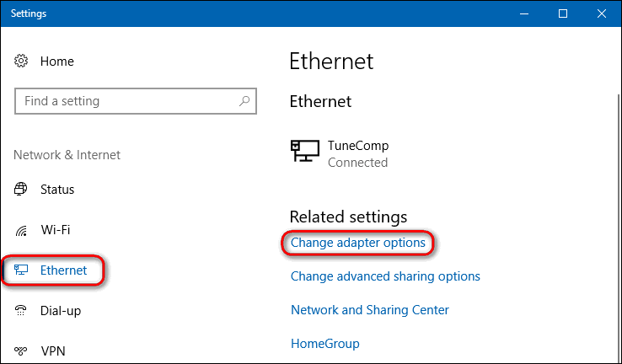Click the Dial-up icon
The height and width of the screenshot is (364, 622).
coord(22,311)
